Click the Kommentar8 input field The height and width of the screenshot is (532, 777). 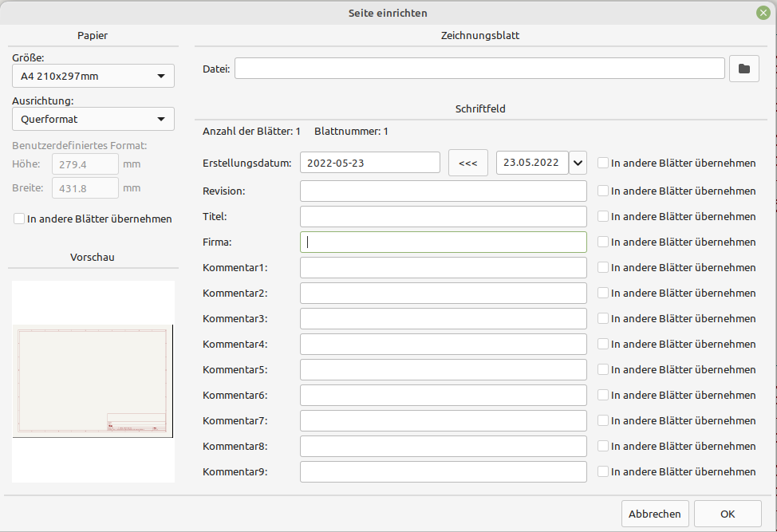pyautogui.click(x=444, y=446)
